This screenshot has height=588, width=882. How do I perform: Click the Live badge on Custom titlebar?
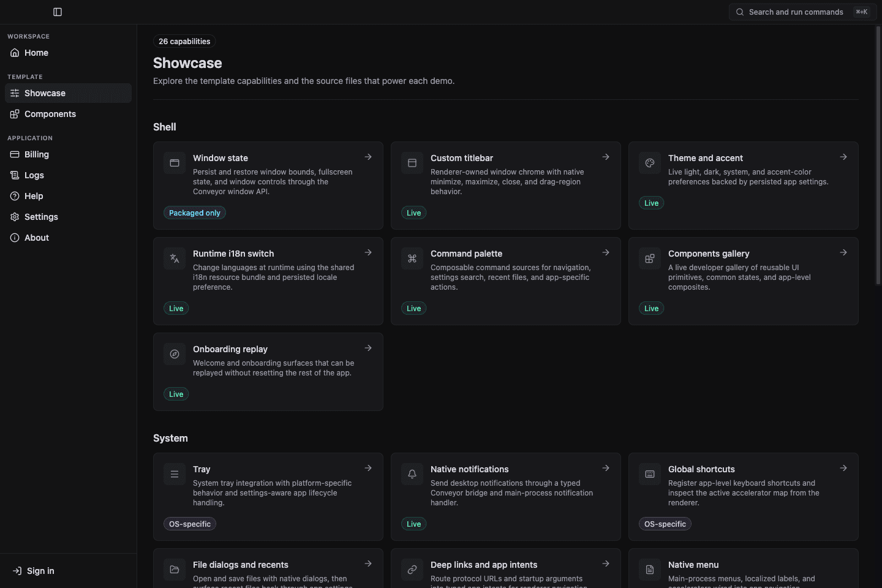pos(414,213)
